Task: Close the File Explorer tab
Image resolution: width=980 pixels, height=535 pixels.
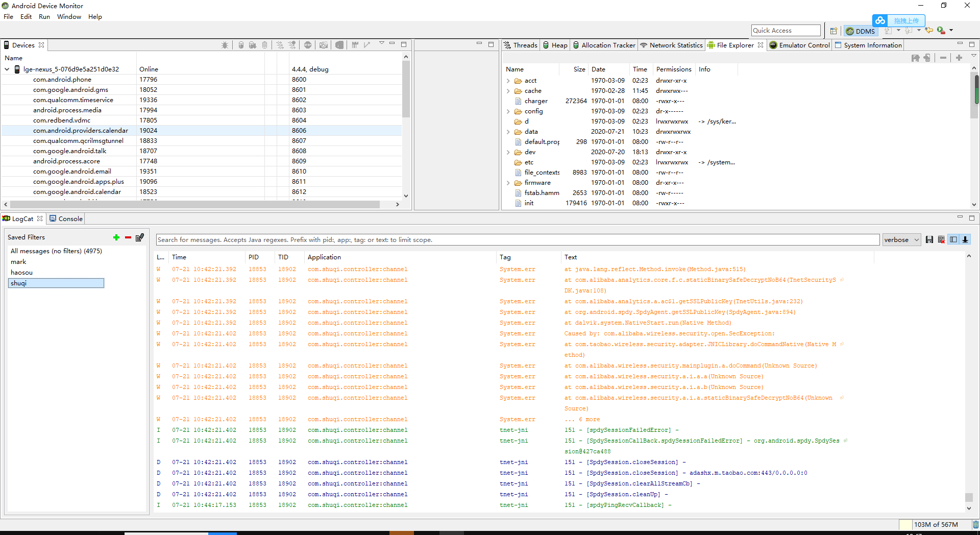Action: point(761,45)
